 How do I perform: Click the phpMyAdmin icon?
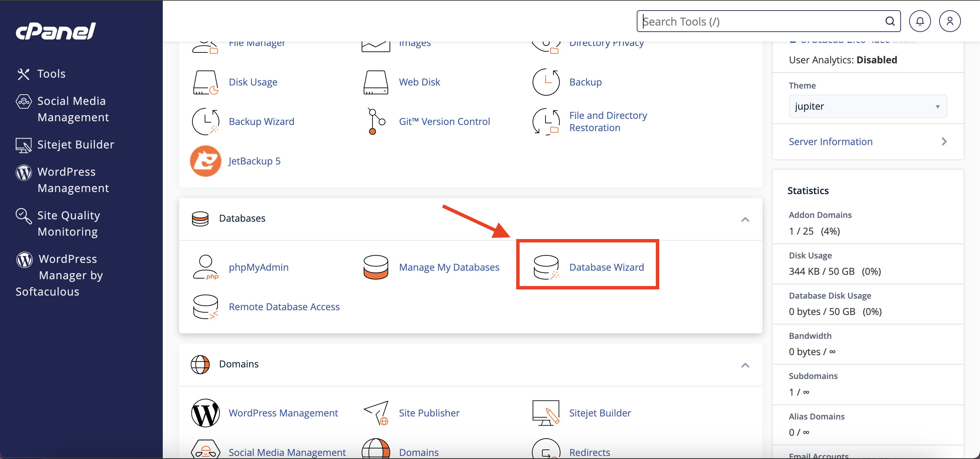pyautogui.click(x=206, y=267)
